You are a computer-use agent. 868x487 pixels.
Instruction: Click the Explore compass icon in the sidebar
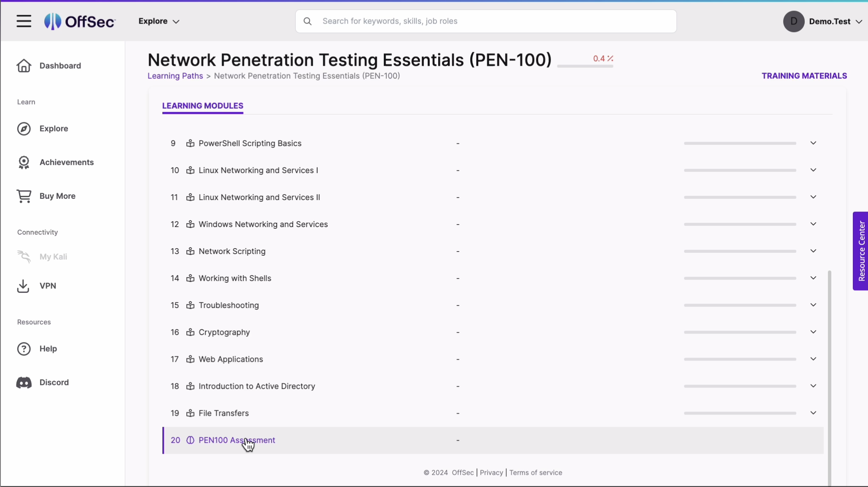pos(24,129)
